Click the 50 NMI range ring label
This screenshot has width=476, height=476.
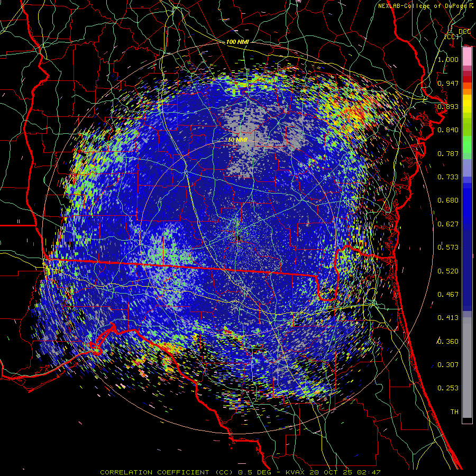pos(237,140)
